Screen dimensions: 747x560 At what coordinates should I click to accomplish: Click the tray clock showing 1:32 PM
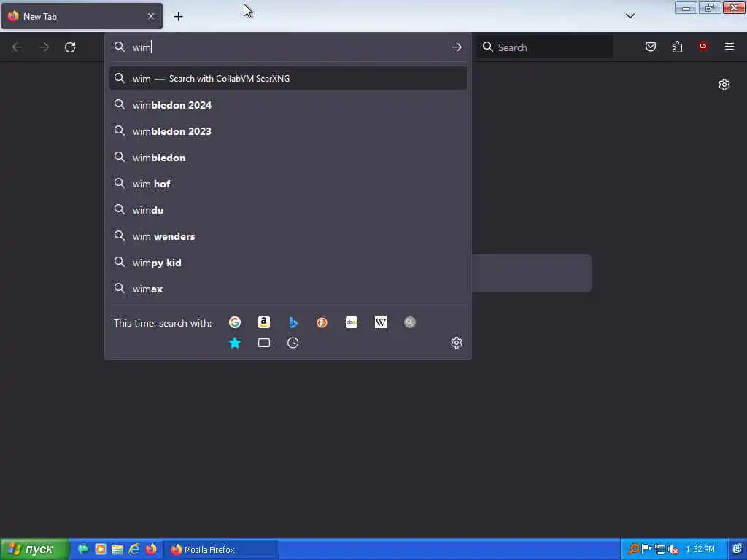pyautogui.click(x=700, y=550)
